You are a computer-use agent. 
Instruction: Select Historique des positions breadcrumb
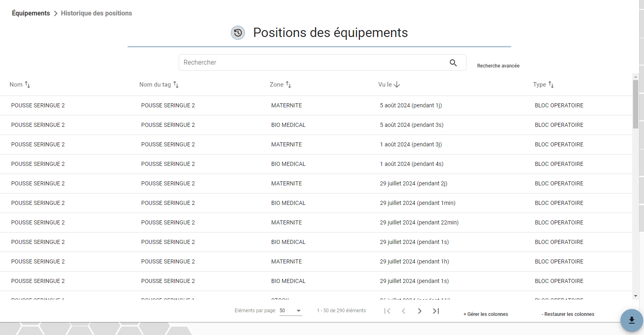click(96, 13)
